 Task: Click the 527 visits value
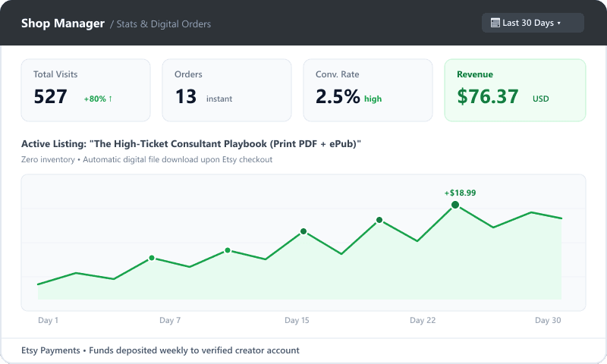point(50,96)
